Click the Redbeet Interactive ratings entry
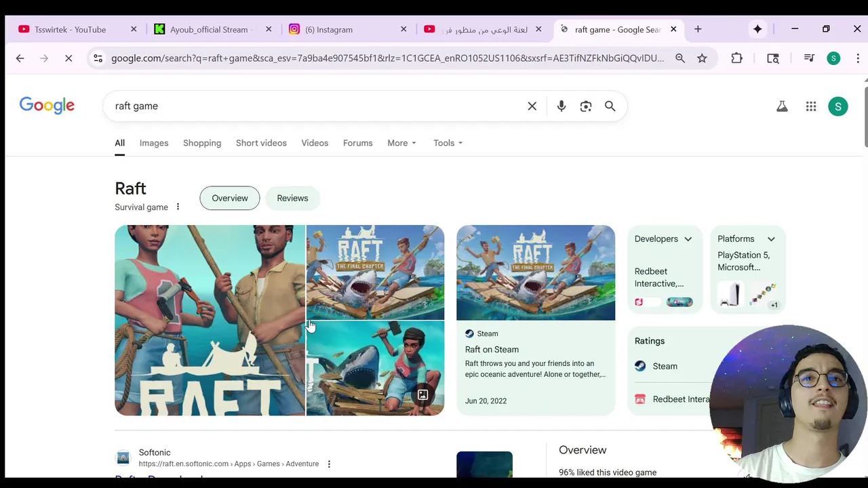 coord(681,399)
